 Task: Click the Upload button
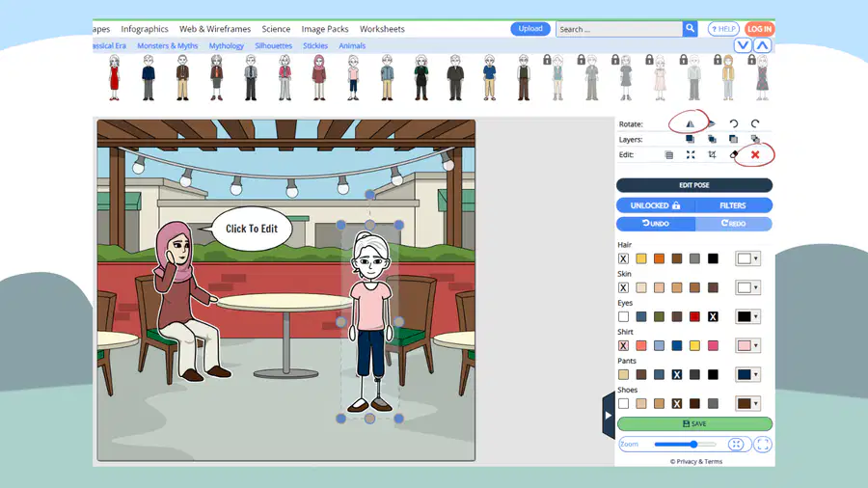point(530,29)
